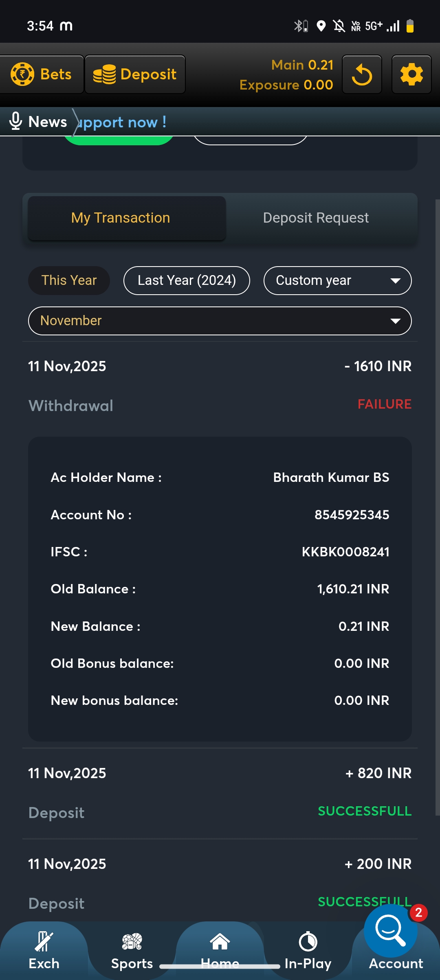Tap the Home house icon
440x980 pixels.
tap(220, 942)
